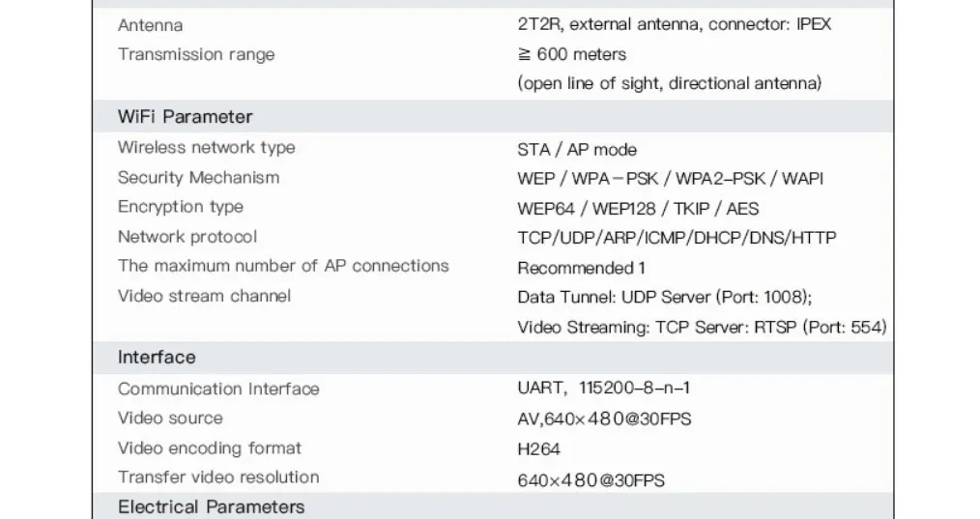
Task: Click the Encryption type label
Action: coord(180,207)
